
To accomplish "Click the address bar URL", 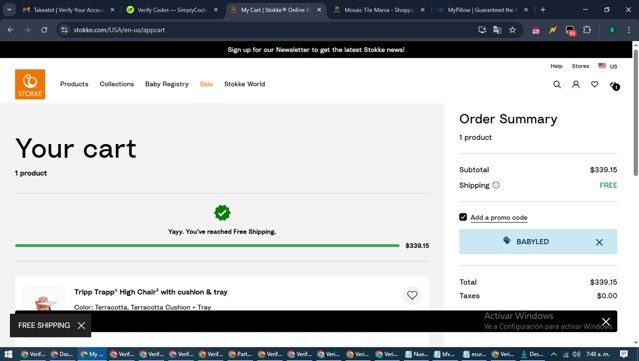I will tap(119, 30).
